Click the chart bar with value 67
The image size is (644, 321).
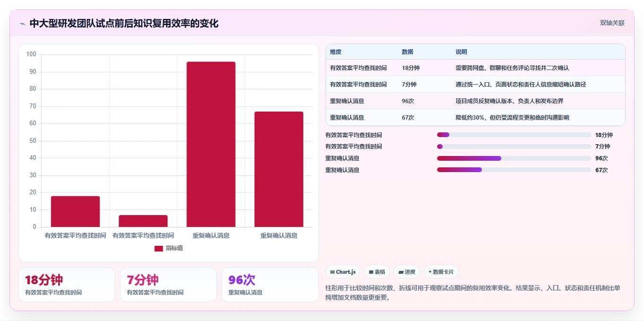click(x=279, y=169)
